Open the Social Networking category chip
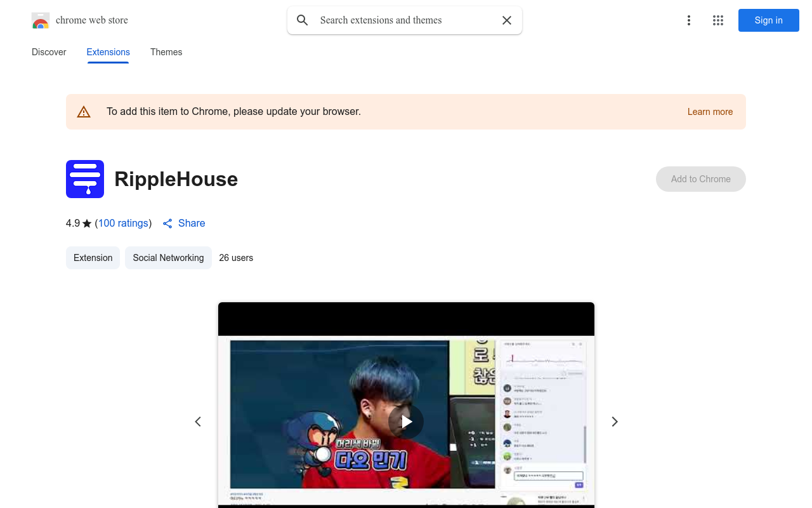 [x=168, y=258]
